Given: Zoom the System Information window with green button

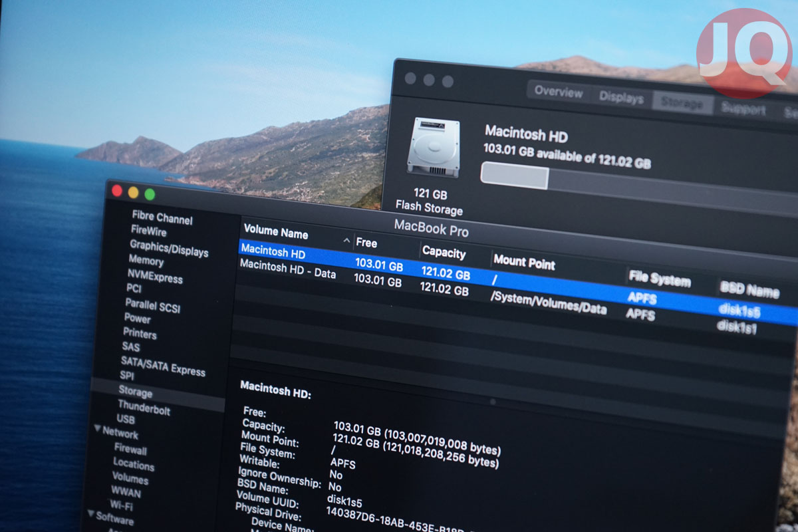Looking at the screenshot, I should (x=150, y=194).
